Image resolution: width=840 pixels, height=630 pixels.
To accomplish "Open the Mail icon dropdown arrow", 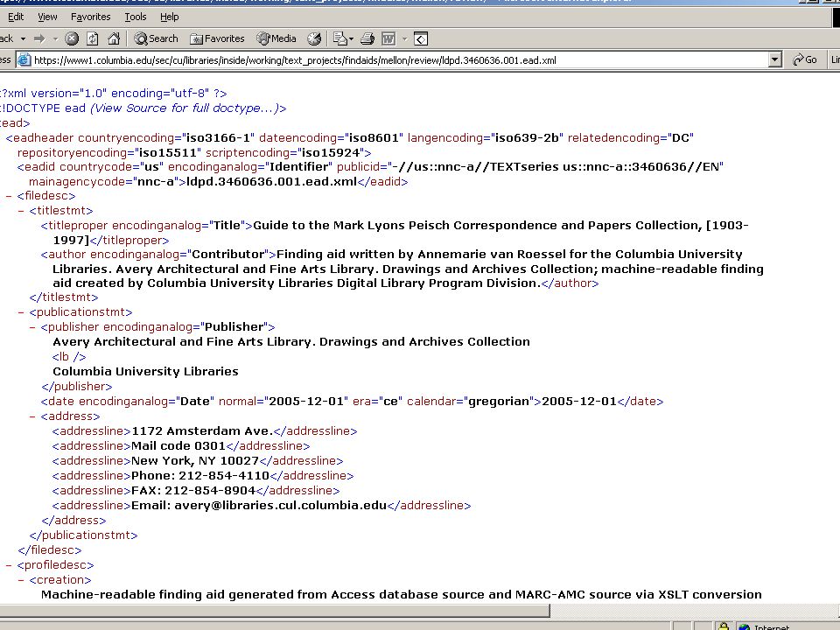I will tap(351, 38).
